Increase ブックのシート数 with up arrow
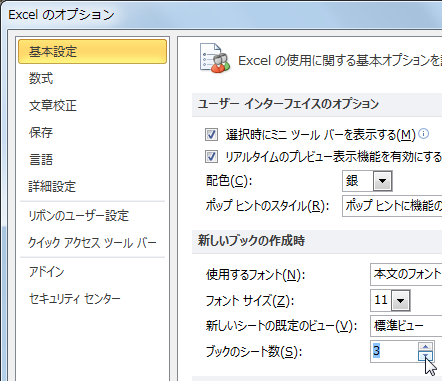Image resolution: width=442 pixels, height=381 pixels. tap(426, 346)
